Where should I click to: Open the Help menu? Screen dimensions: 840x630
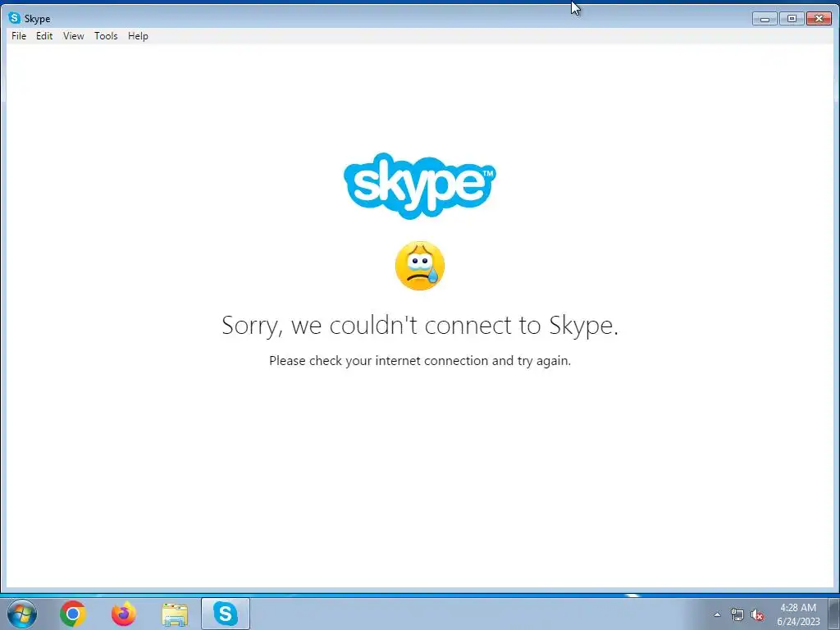[x=138, y=36]
